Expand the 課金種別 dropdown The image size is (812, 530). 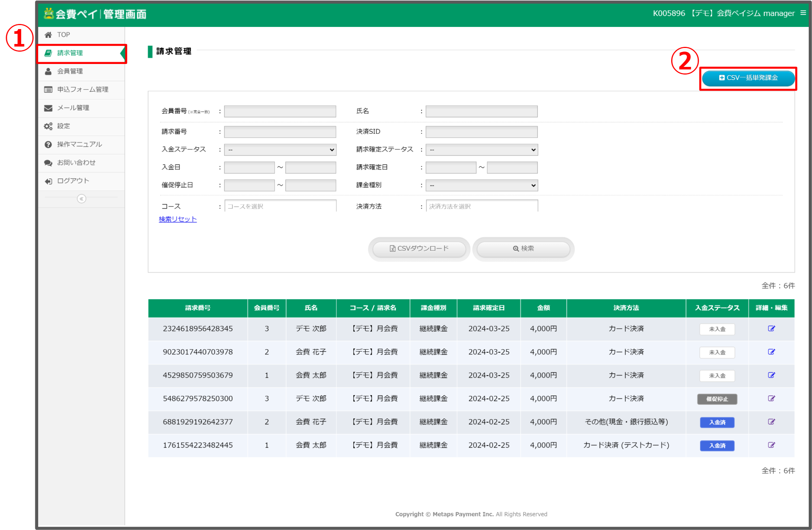(x=481, y=185)
